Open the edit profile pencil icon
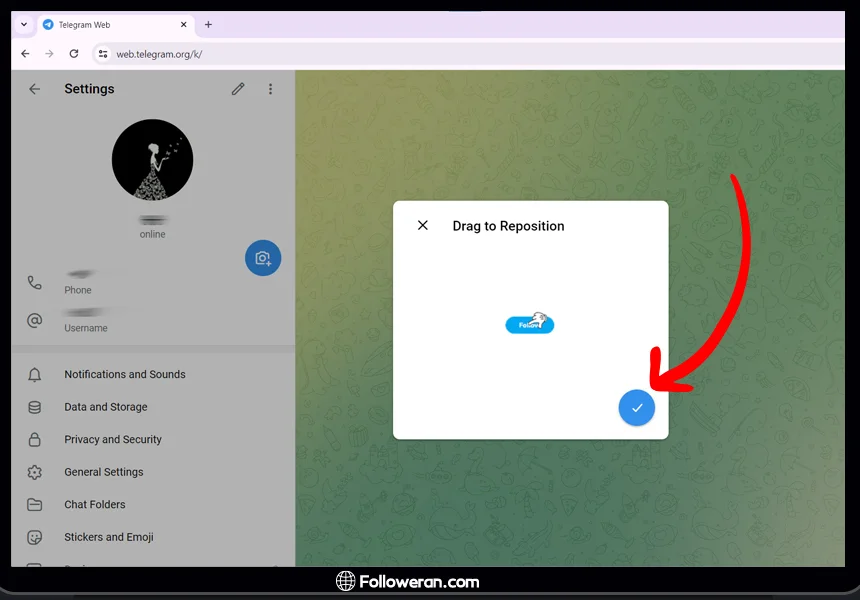 click(x=238, y=89)
